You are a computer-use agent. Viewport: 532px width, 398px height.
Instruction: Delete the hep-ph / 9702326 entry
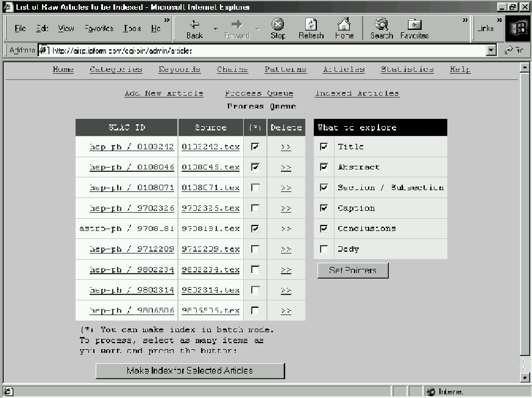pyautogui.click(x=286, y=208)
